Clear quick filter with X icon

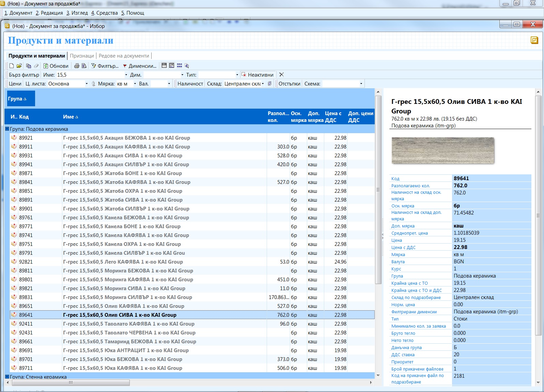click(x=281, y=75)
